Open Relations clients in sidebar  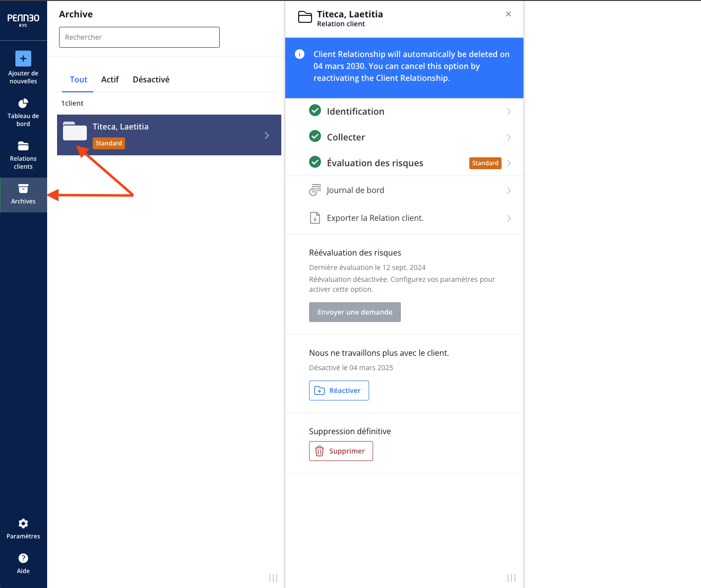click(x=23, y=155)
